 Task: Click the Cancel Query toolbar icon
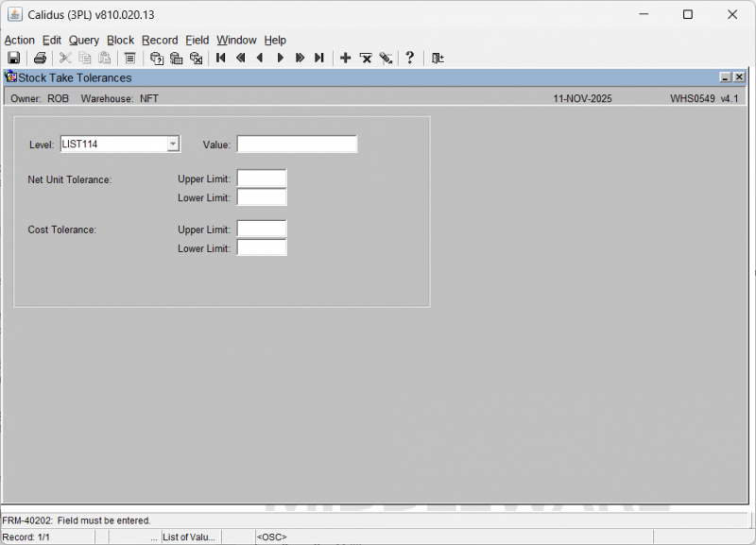(196, 59)
